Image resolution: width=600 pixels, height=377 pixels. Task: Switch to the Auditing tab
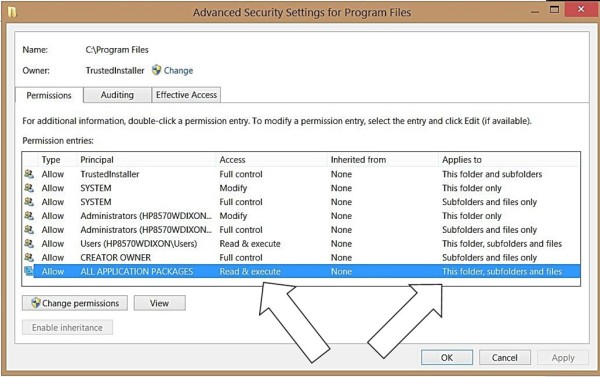pyautogui.click(x=117, y=95)
